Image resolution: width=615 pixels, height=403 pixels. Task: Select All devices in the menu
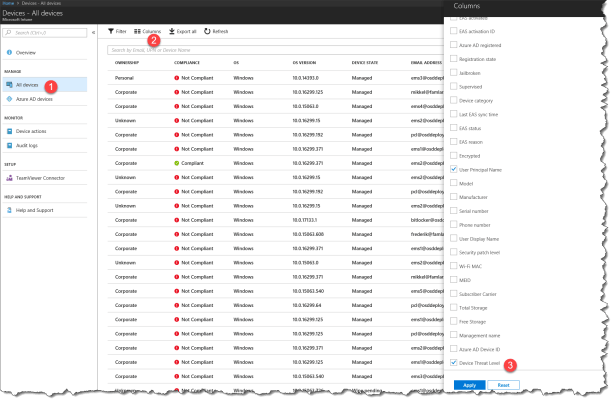(x=45, y=85)
